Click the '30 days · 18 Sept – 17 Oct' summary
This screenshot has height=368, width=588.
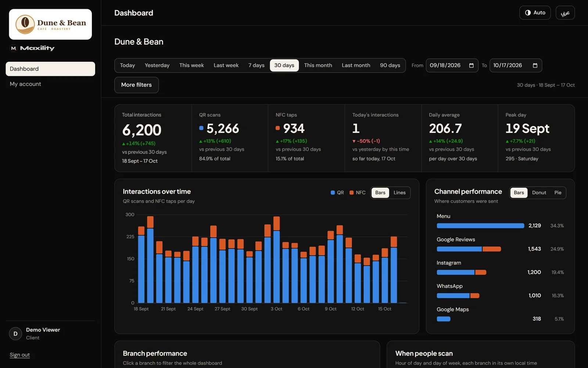[546, 85]
